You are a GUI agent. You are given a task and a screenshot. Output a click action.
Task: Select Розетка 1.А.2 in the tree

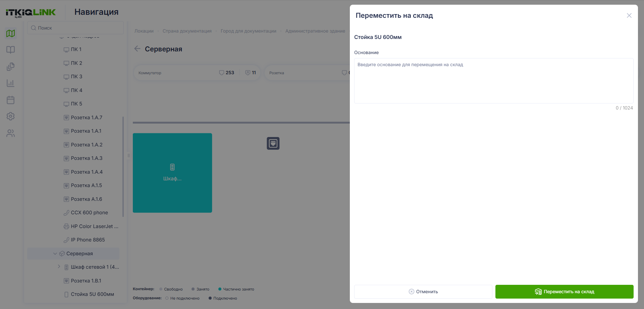coord(87,145)
